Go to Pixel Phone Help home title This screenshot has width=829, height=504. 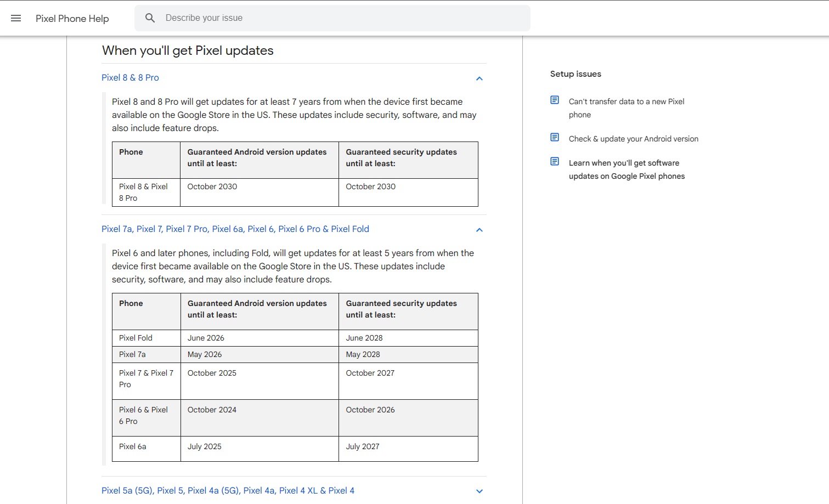[x=72, y=19]
